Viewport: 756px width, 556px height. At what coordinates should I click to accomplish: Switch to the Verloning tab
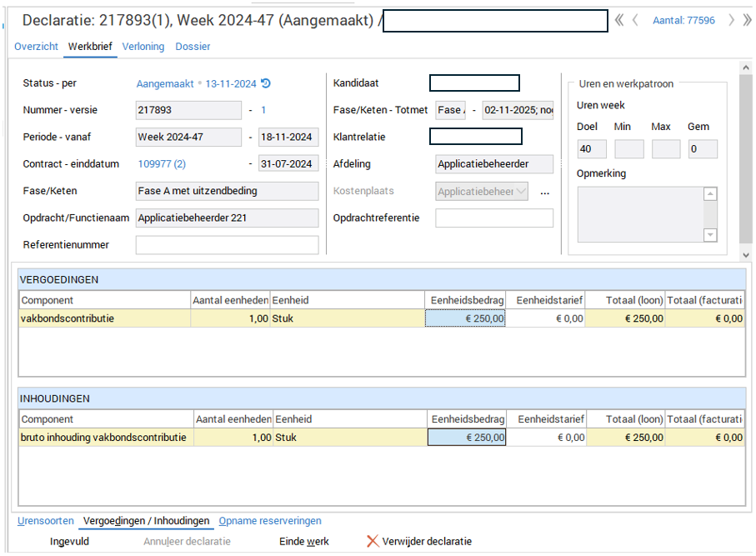pos(143,47)
